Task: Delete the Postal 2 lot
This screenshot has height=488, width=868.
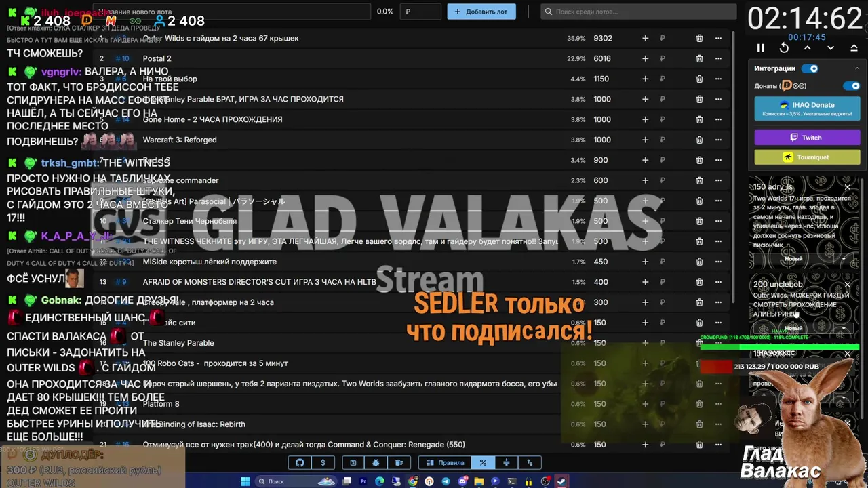Action: tap(699, 59)
